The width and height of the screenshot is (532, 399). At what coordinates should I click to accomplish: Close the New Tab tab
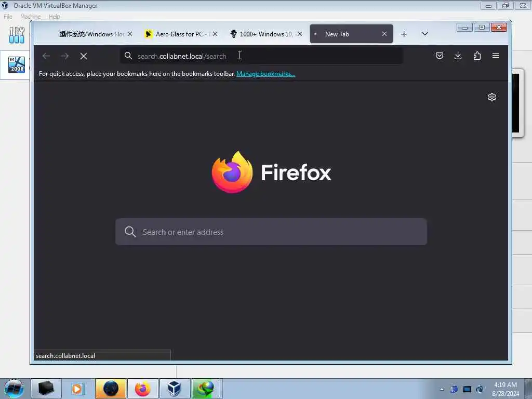click(384, 34)
